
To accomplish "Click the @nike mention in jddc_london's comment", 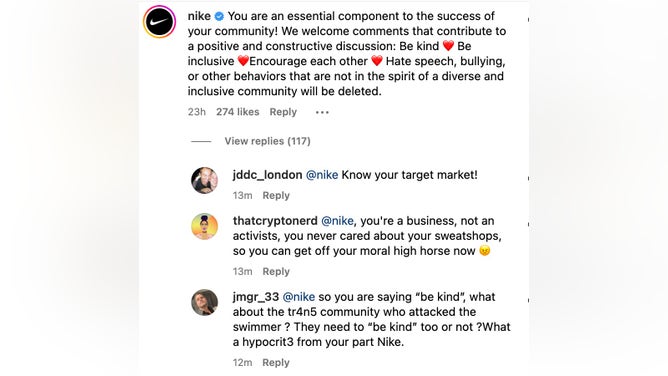I will tap(322, 175).
